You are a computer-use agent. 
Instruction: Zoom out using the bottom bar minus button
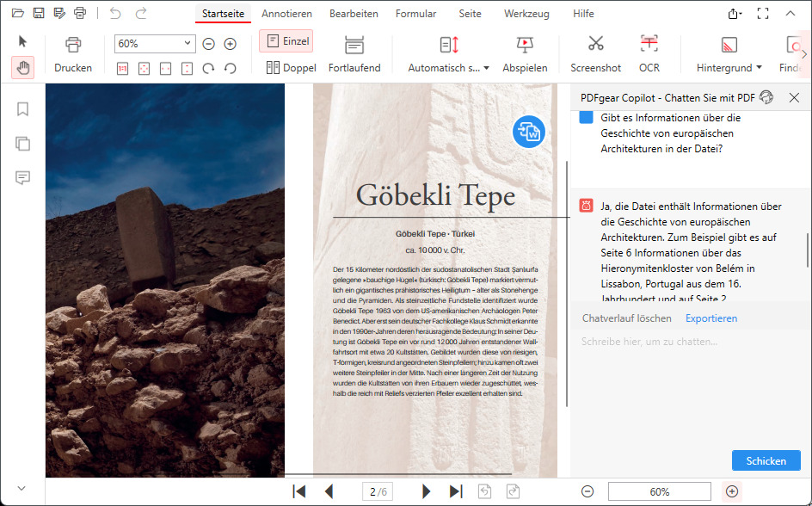click(587, 491)
